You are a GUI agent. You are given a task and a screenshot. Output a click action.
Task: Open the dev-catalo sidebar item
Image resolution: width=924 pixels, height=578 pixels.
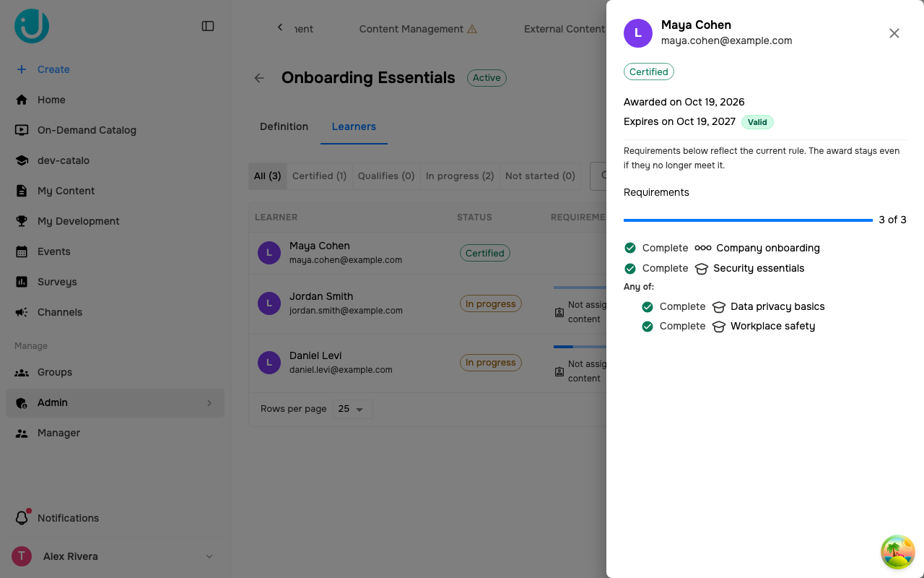[115, 160]
